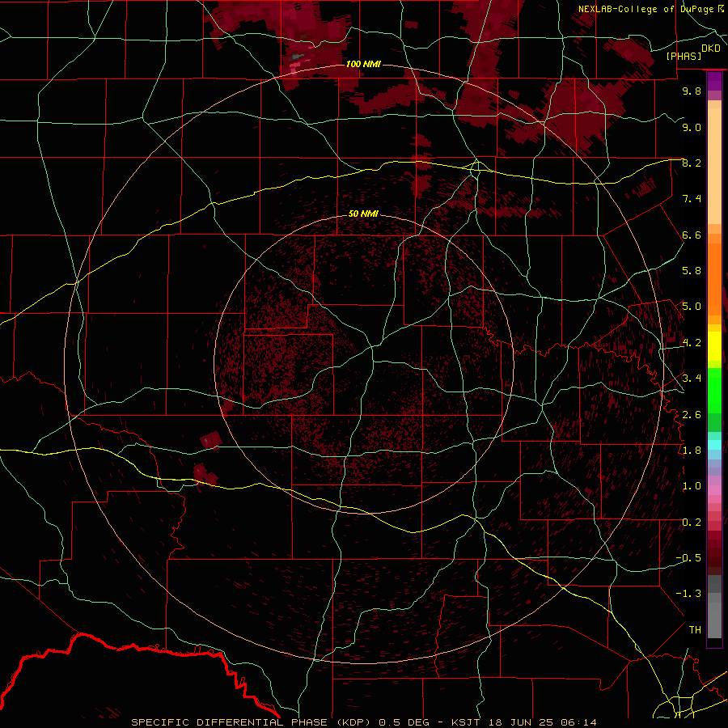Image resolution: width=728 pixels, height=728 pixels.
Task: Click the 1.8 scale value
Action: [x=692, y=451]
